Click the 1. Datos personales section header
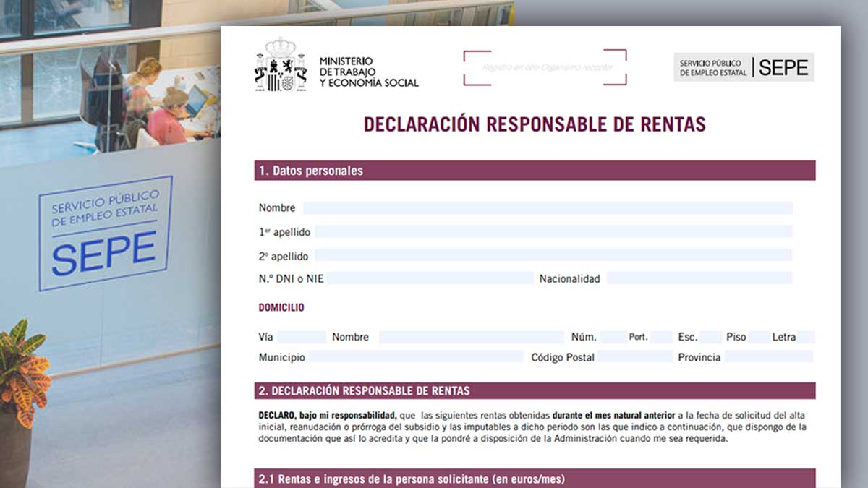The height and width of the screenshot is (488, 868). (535, 171)
